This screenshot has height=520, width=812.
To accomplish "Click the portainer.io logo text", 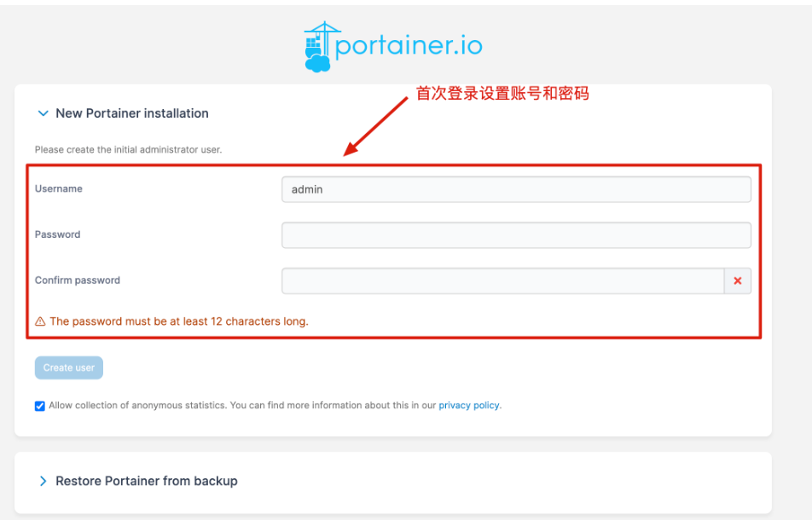I will (409, 44).
